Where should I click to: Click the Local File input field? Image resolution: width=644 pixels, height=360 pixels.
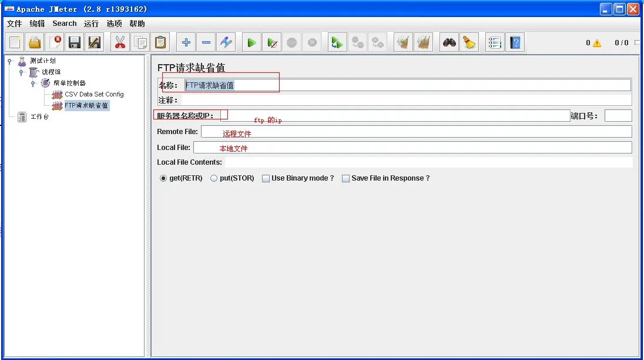[412, 148]
